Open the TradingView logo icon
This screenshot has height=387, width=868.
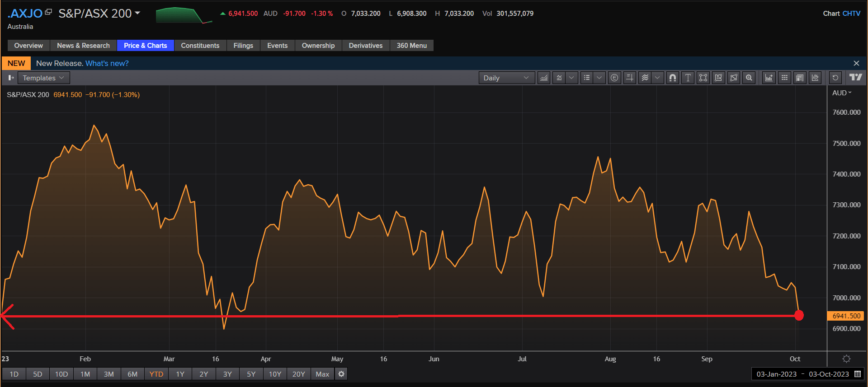coord(855,77)
